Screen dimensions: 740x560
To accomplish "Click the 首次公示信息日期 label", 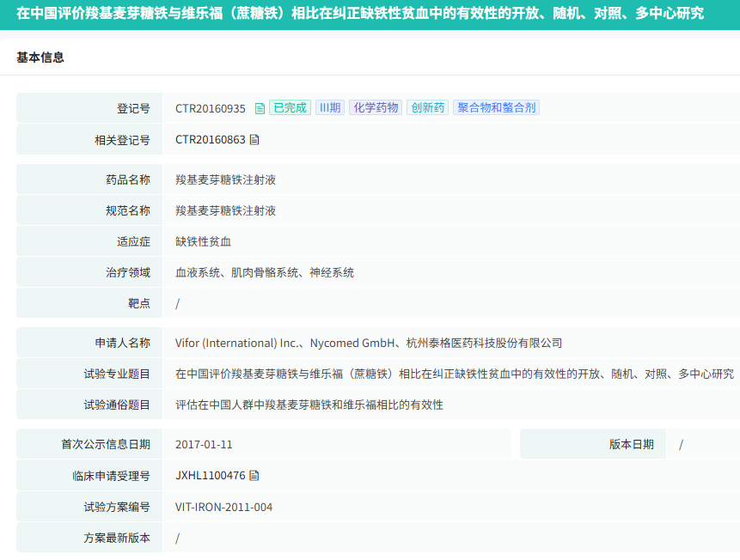I will [x=105, y=444].
